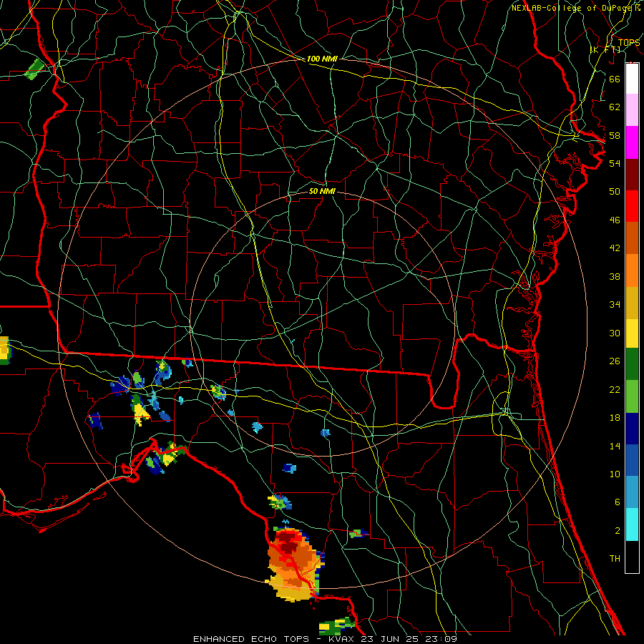The width and height of the screenshot is (644, 644).
Task: Click the 46 legend value
Action: click(x=615, y=220)
